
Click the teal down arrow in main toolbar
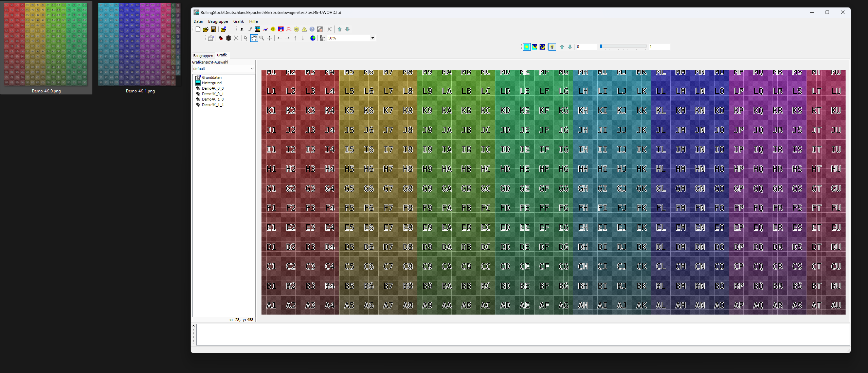coord(347,29)
